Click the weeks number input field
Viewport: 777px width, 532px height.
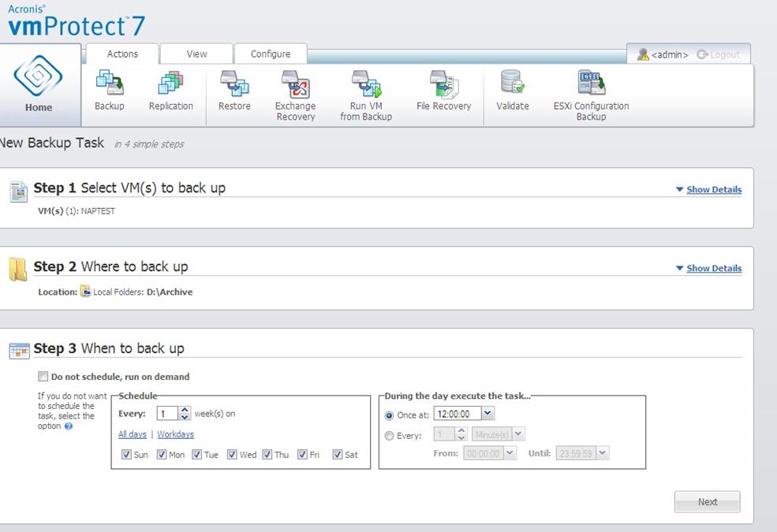point(167,413)
